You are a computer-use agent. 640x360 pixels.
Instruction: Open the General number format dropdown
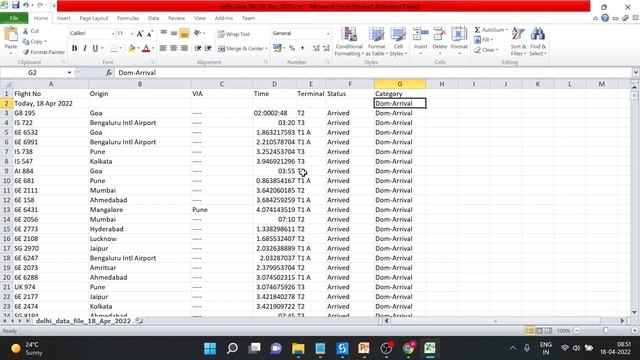[328, 33]
